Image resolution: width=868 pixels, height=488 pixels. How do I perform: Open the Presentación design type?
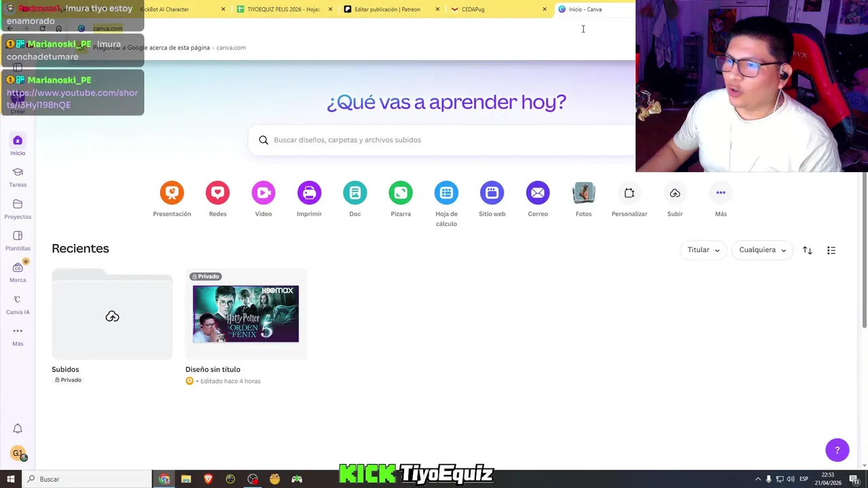pyautogui.click(x=172, y=193)
